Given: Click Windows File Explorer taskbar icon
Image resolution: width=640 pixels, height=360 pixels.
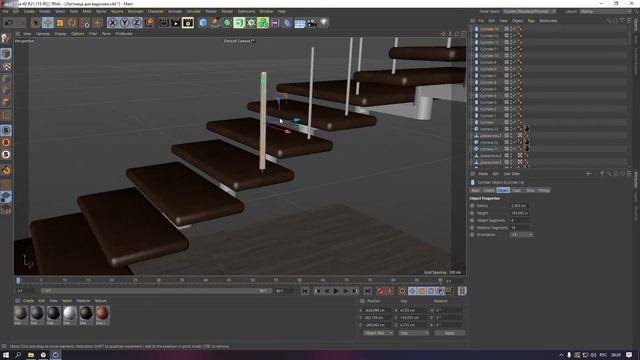Looking at the screenshot, I should (x=31, y=355).
